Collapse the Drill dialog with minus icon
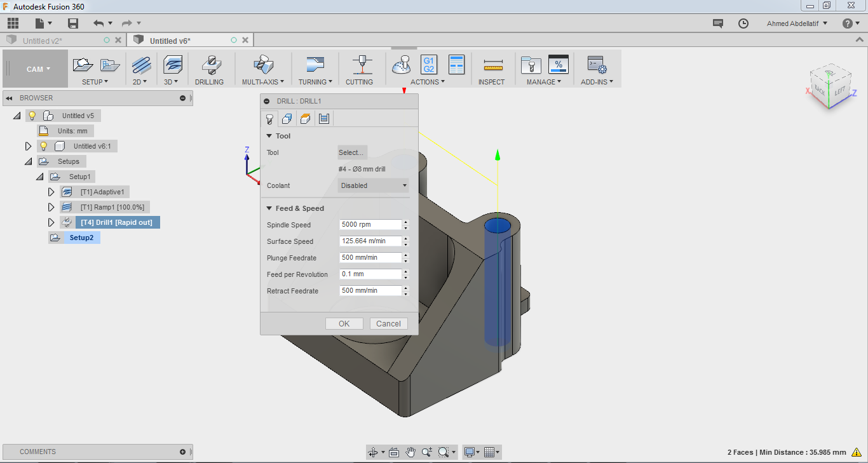 coord(267,101)
